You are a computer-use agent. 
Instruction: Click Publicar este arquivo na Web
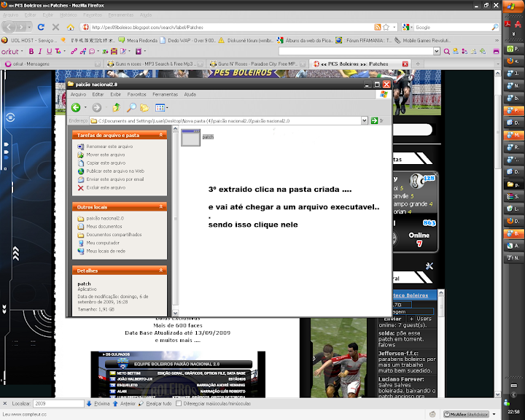[x=115, y=171]
